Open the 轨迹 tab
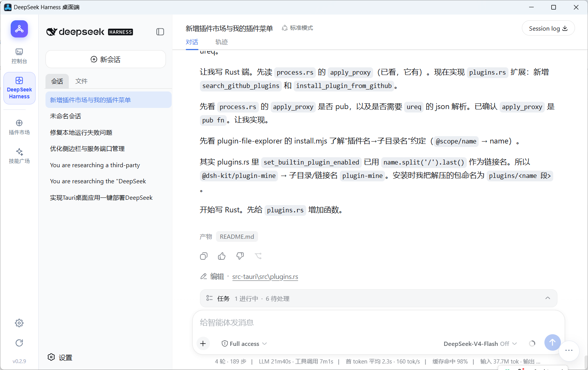The image size is (588, 370). click(221, 42)
